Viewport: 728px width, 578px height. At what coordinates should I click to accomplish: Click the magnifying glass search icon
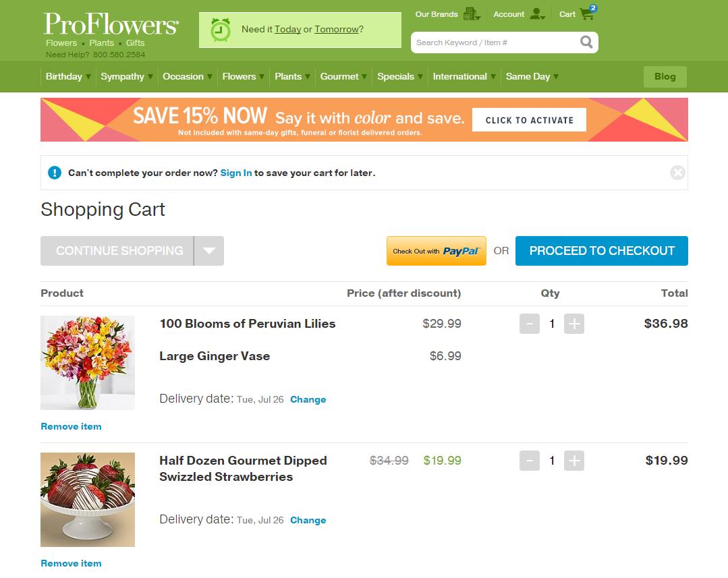coord(586,42)
